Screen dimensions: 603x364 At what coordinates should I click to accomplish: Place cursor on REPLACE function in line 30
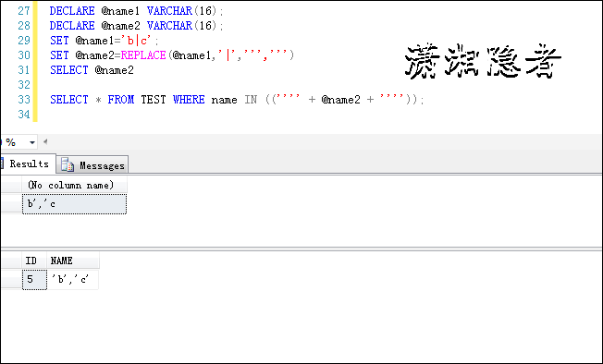(x=143, y=55)
